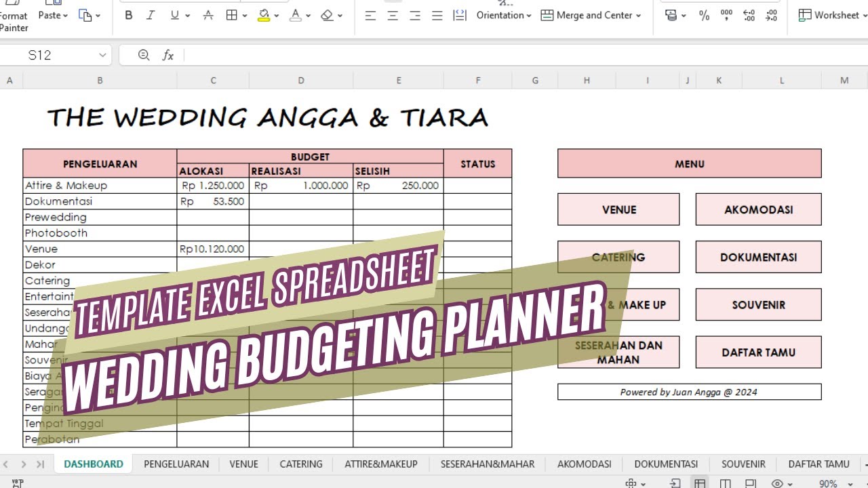Align text left
Screen dimensions: 868x488
tap(370, 15)
